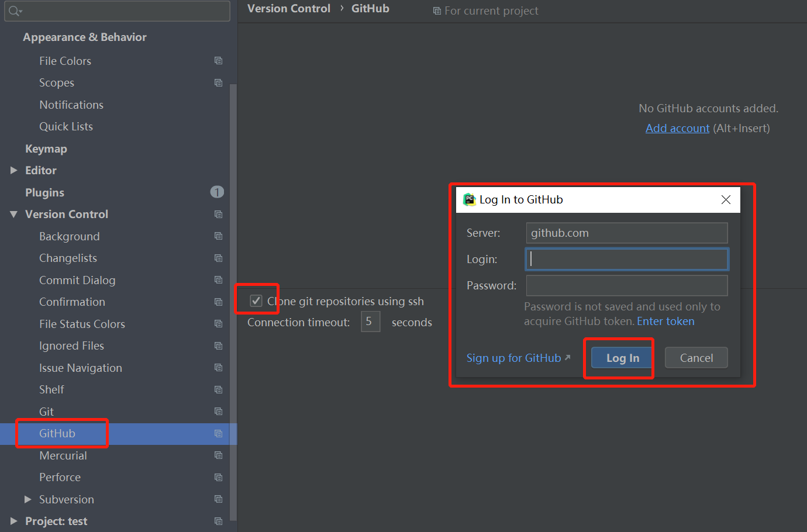The height and width of the screenshot is (532, 807).
Task: Click project-level icon next to File Colors
Action: pyautogui.click(x=219, y=61)
